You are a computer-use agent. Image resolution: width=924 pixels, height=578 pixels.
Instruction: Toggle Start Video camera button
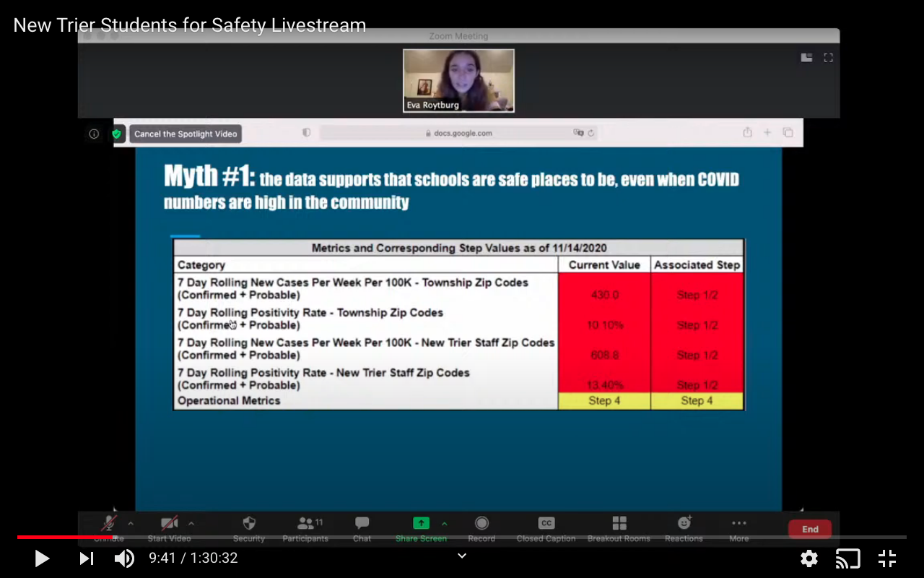(169, 527)
